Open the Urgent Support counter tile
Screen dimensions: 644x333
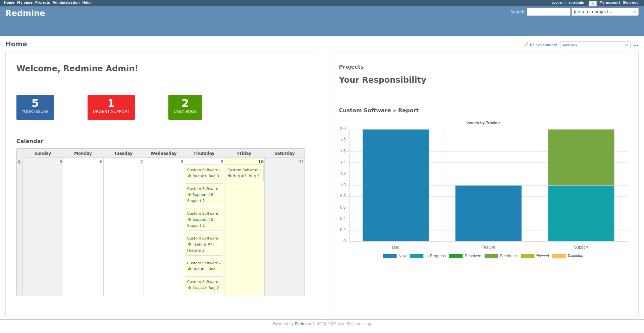click(x=111, y=107)
